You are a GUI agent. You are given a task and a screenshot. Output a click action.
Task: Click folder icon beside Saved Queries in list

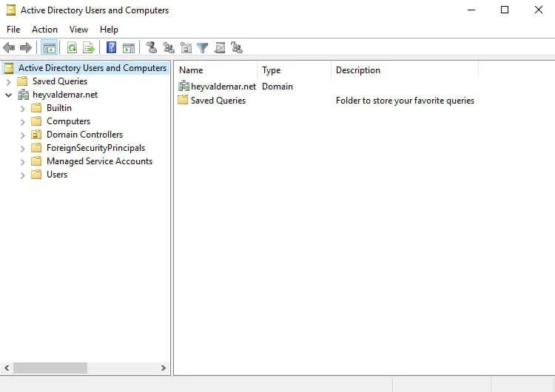tap(183, 100)
